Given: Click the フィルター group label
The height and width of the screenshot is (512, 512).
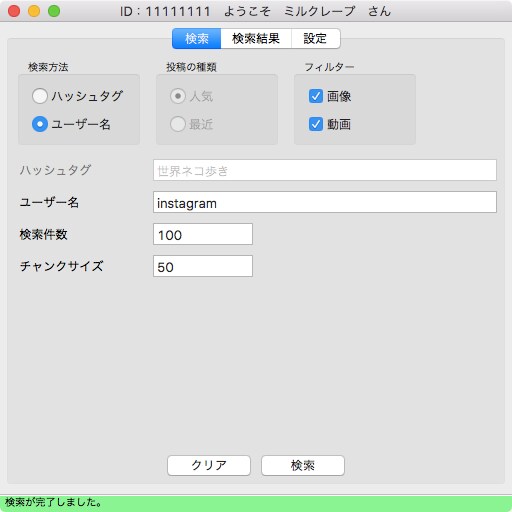Looking at the screenshot, I should click(x=329, y=67).
